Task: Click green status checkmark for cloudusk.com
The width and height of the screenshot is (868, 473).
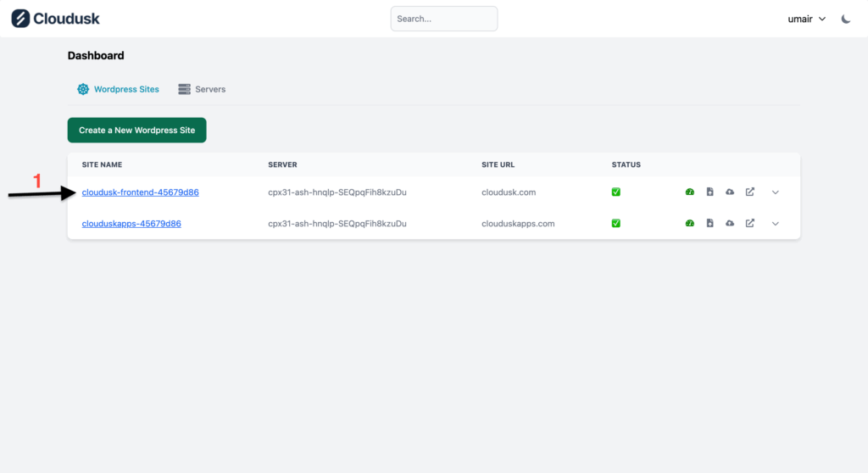Action: click(616, 192)
